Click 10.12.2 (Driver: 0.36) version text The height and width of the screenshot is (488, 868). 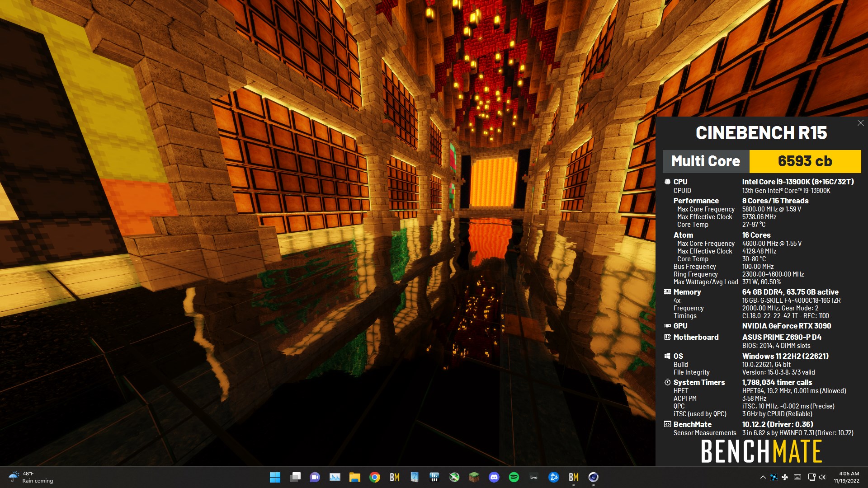pyautogui.click(x=778, y=424)
